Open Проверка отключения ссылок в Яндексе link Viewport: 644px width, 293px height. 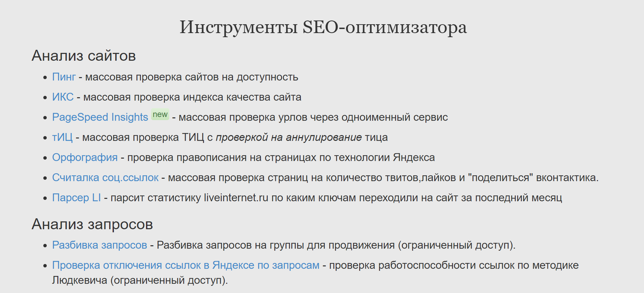coord(186,265)
